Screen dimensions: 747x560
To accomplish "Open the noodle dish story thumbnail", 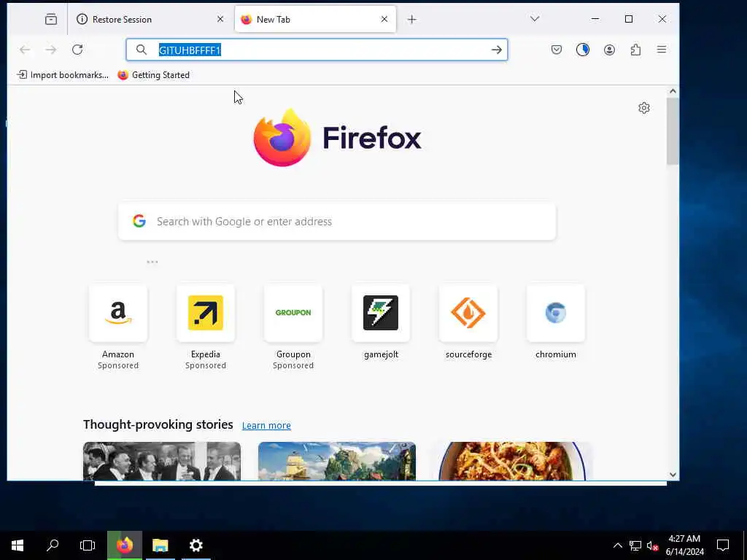I will tap(512, 461).
